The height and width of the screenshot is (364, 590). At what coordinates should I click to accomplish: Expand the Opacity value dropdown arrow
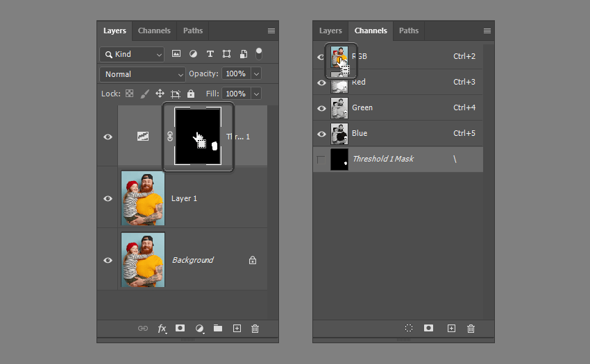click(x=256, y=74)
